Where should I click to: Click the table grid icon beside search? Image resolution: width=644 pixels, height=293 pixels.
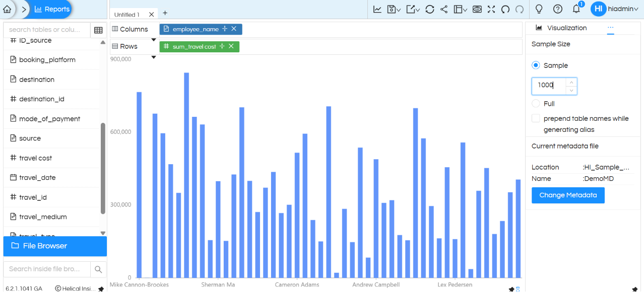pyautogui.click(x=98, y=30)
